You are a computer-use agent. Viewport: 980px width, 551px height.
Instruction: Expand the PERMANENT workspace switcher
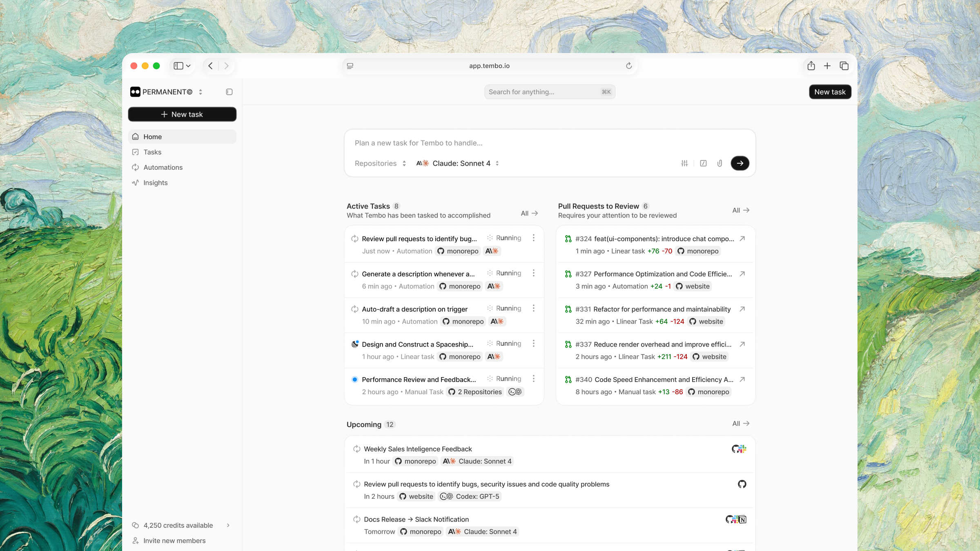[x=200, y=92]
